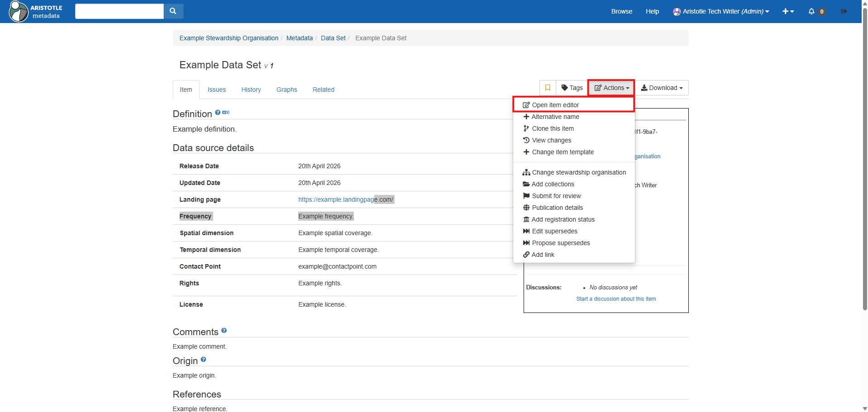The image size is (868, 412).
Task: Open the Aristotle Tech Writer user dropdown
Action: coord(720,11)
